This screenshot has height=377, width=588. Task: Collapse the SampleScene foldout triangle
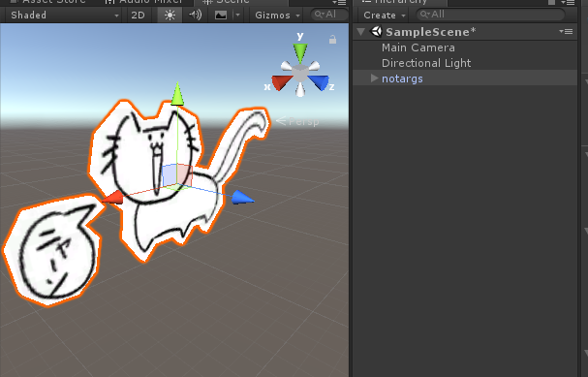click(x=361, y=32)
